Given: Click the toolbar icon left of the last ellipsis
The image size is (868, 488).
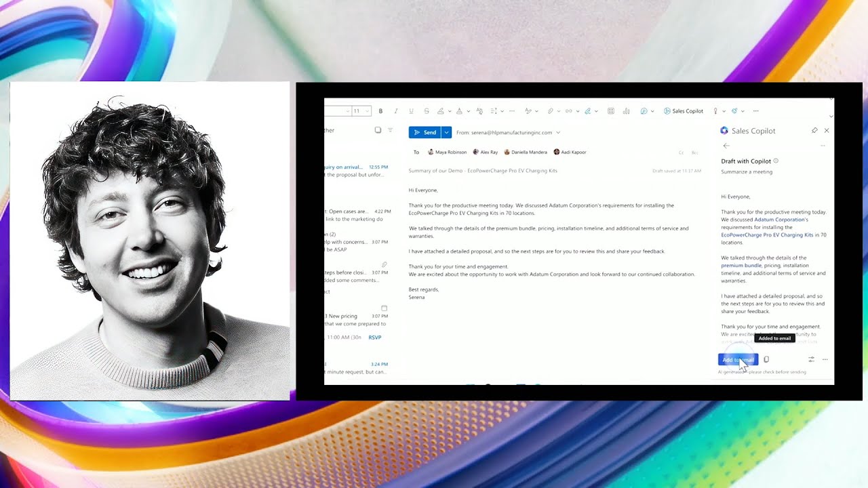Looking at the screenshot, I should pos(734,111).
